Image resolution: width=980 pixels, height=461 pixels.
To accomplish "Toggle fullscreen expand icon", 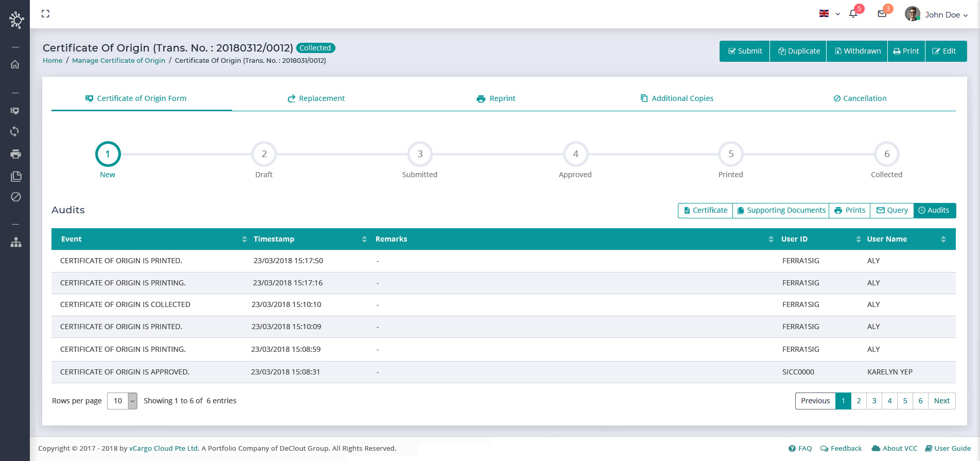I will [45, 14].
